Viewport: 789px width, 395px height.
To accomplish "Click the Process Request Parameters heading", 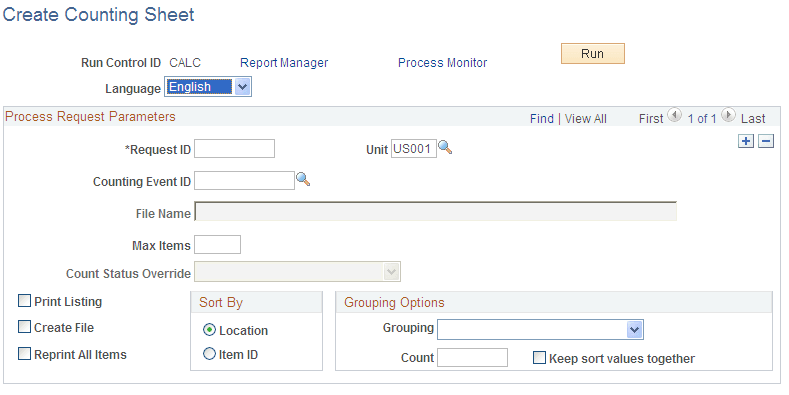I will coord(90,117).
